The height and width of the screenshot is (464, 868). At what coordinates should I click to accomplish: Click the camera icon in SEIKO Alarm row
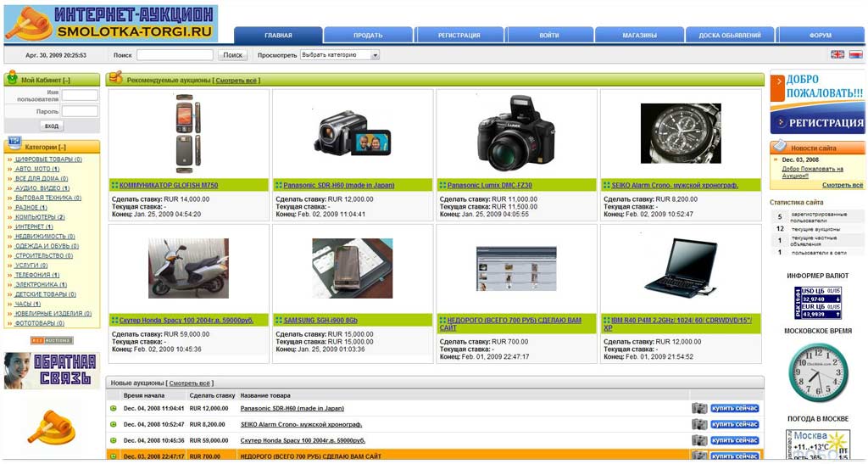pyautogui.click(x=699, y=424)
